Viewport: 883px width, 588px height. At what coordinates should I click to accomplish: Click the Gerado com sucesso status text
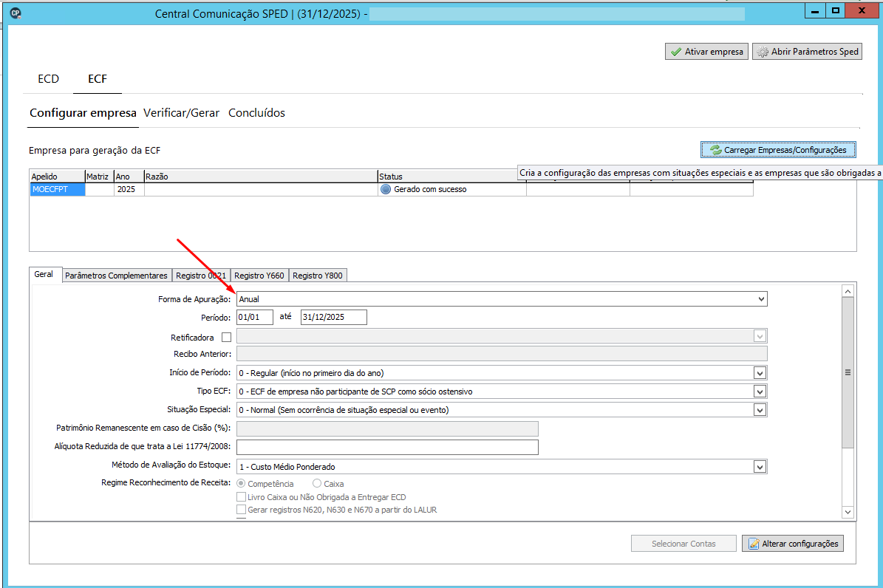[x=430, y=189]
